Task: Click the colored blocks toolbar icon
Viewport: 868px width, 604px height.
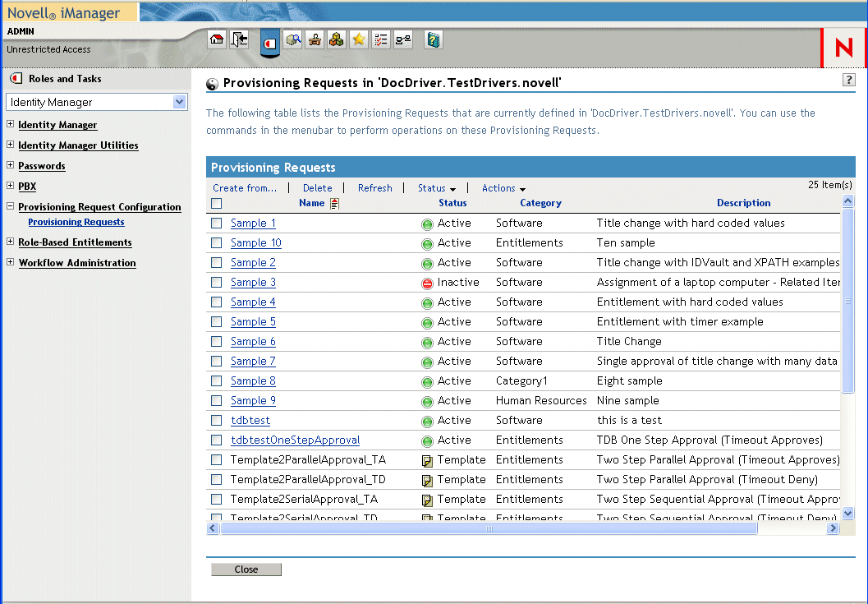Action: tap(336, 39)
